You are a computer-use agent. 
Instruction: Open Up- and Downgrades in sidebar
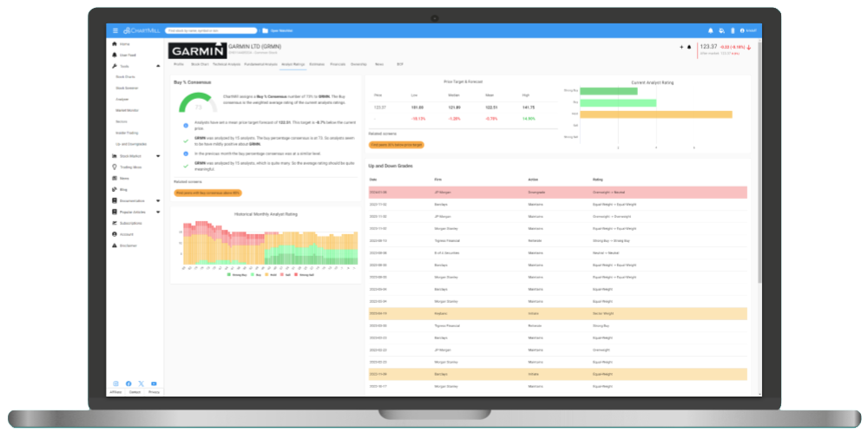point(131,144)
